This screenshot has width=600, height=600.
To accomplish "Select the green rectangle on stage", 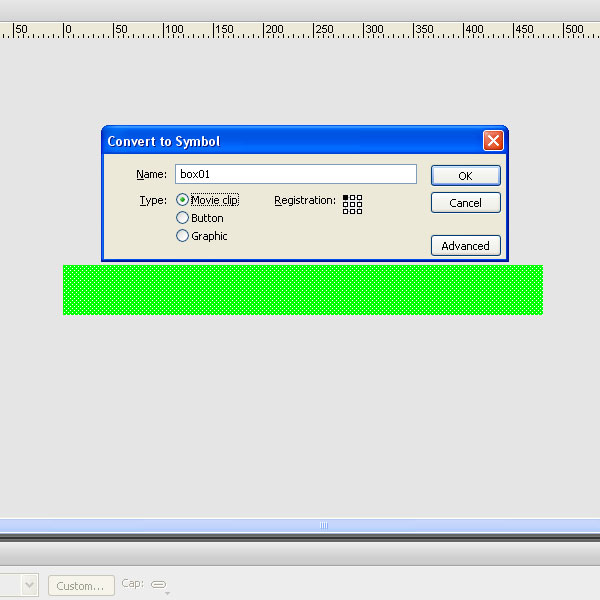I will (303, 290).
